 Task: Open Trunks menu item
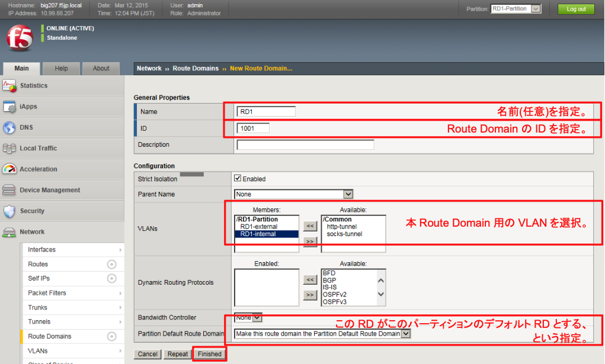tap(37, 307)
